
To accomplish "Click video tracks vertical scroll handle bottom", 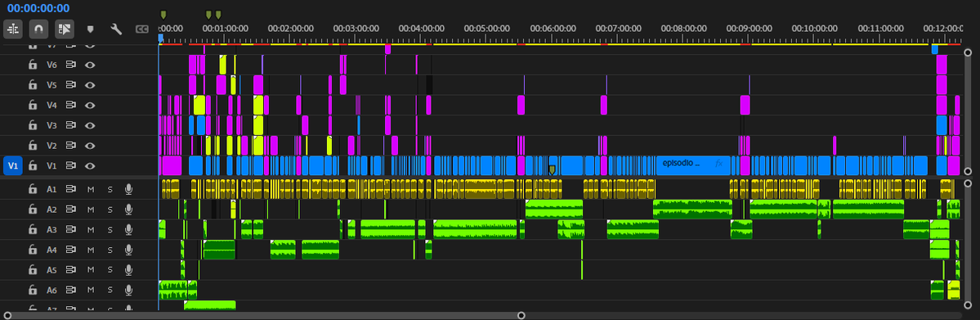I will 968,171.
